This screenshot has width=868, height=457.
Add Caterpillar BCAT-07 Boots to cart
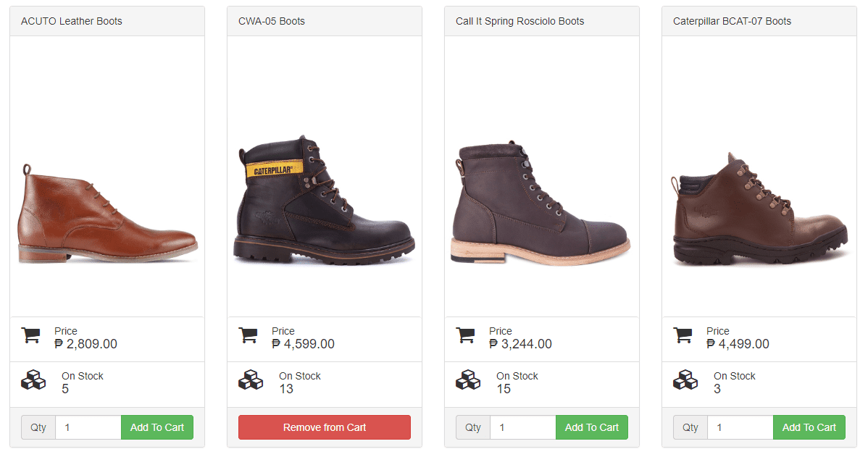809,427
